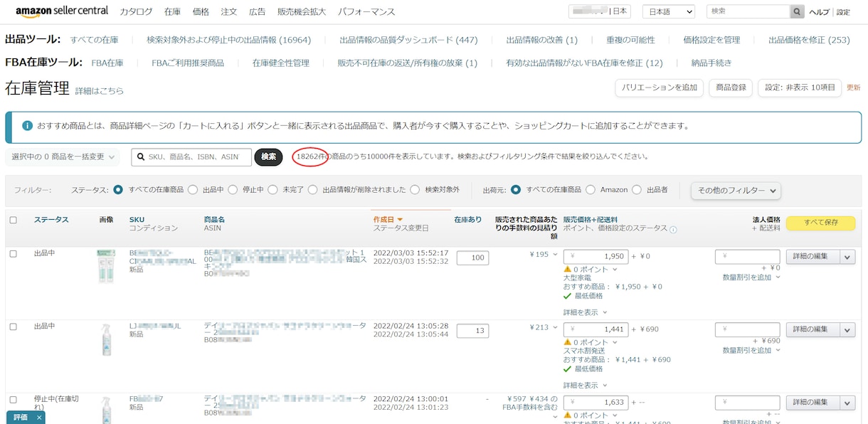Viewport: 868px width, 424px height.
Task: Click the 商品登録 button
Action: (x=731, y=88)
